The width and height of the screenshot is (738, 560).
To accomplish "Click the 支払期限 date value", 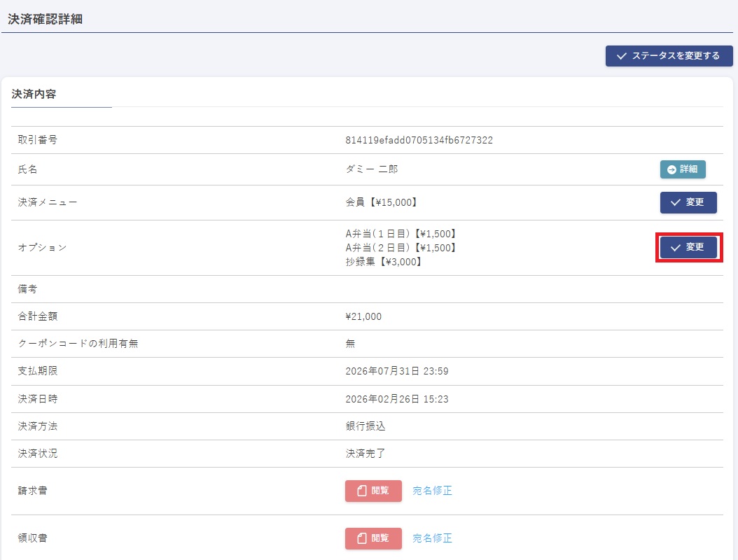I will coord(396,371).
